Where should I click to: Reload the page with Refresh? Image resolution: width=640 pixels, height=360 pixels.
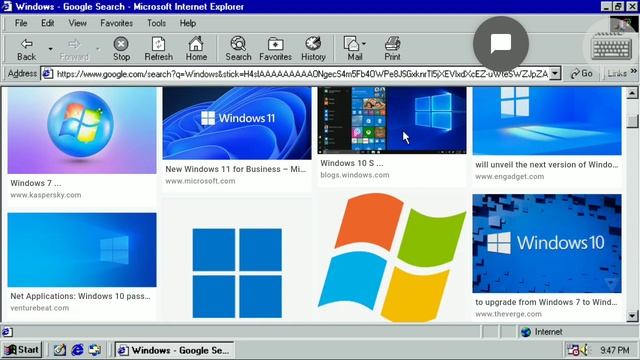[x=158, y=49]
